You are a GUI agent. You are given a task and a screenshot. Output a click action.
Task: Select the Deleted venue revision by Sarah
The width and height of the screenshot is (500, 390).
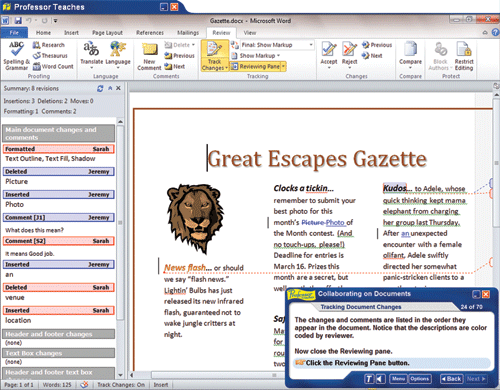[x=58, y=287]
